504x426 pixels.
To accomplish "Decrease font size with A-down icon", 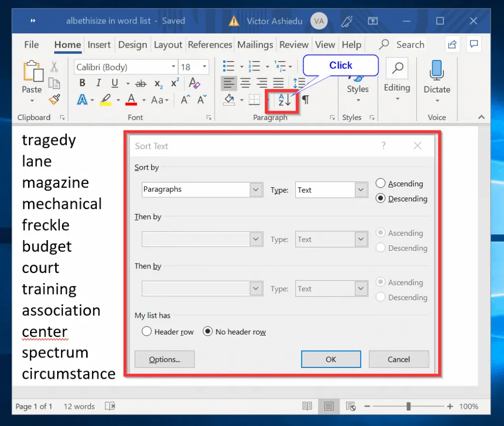I will 202,100.
